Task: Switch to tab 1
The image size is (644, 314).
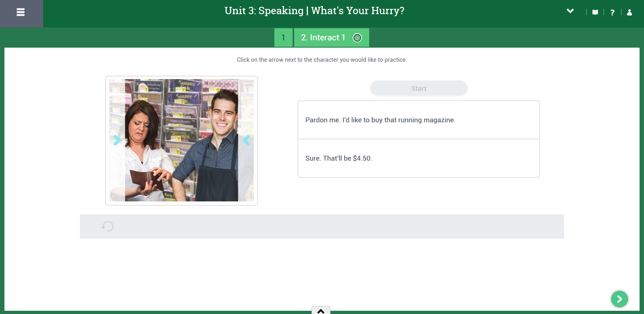Action: coord(283,38)
